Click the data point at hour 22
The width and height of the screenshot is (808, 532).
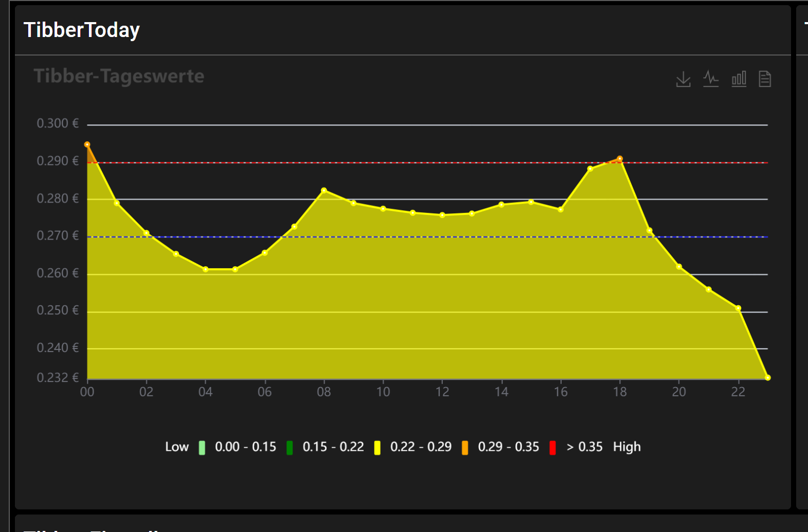point(739,308)
